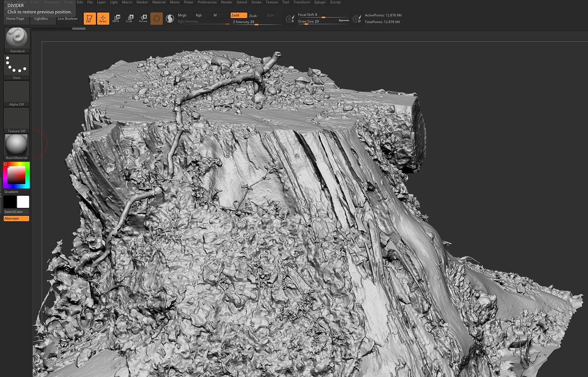Click the focal shift brush icon marked S
Viewport: 588px width, 377px height.
(x=290, y=19)
